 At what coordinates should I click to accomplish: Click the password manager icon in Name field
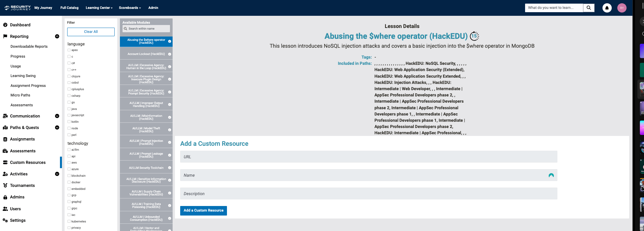coord(551,175)
